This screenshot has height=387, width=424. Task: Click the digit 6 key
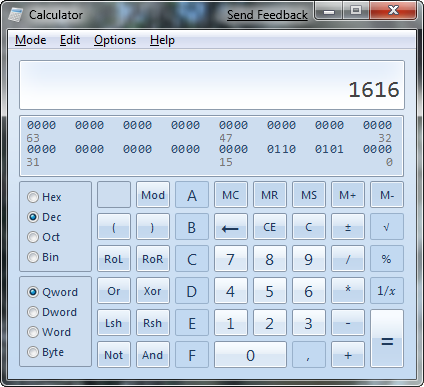(309, 291)
